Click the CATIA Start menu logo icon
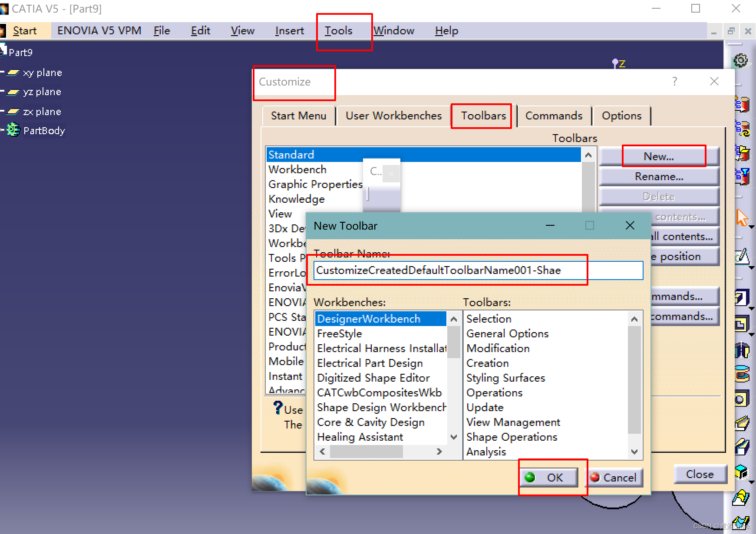This screenshot has height=534, width=756. [3, 31]
